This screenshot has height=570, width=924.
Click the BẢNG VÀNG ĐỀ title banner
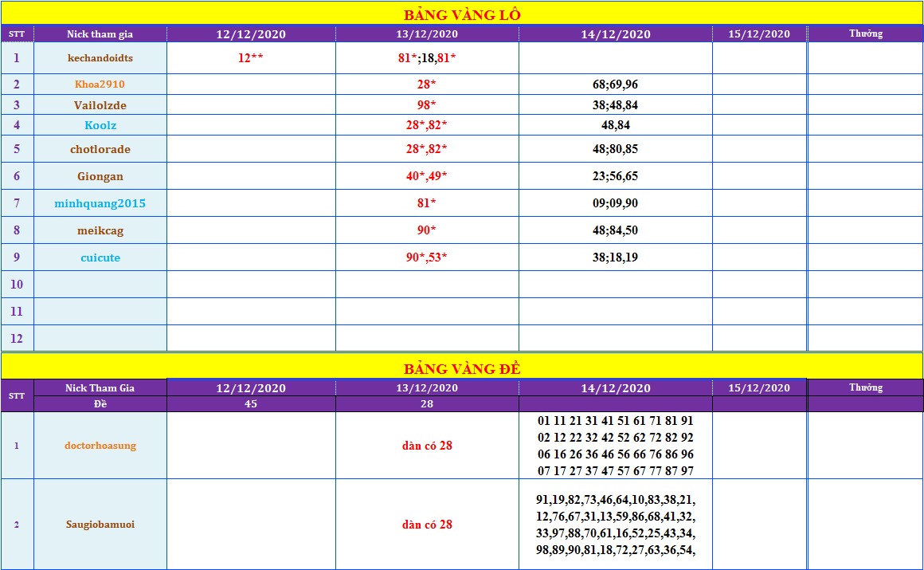[x=462, y=368]
